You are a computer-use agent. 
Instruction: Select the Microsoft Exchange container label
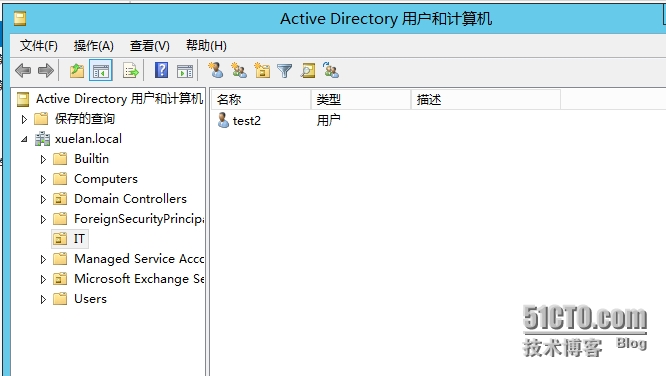coord(139,279)
